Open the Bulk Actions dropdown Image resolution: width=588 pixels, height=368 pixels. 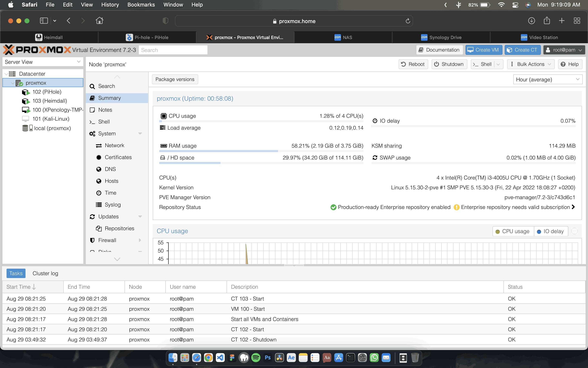point(531,64)
